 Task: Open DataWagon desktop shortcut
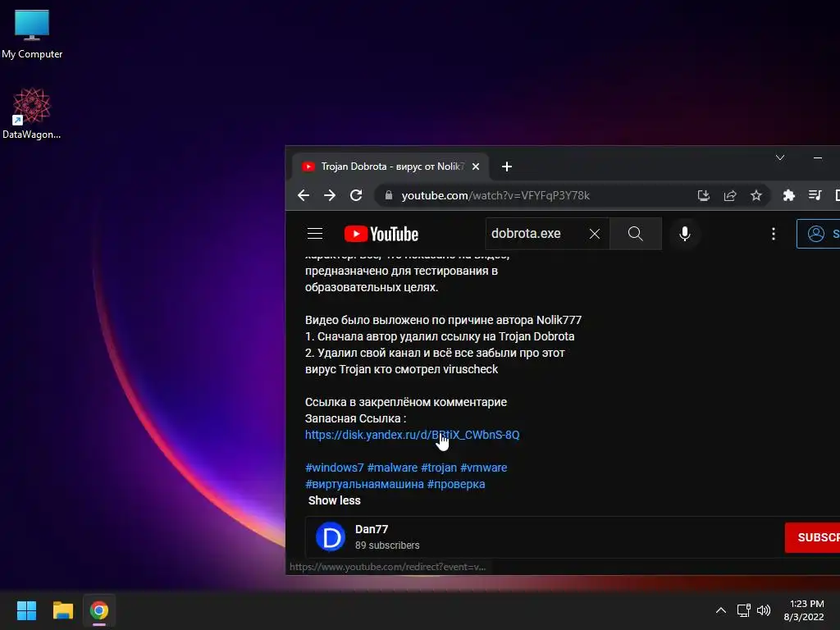click(x=32, y=113)
